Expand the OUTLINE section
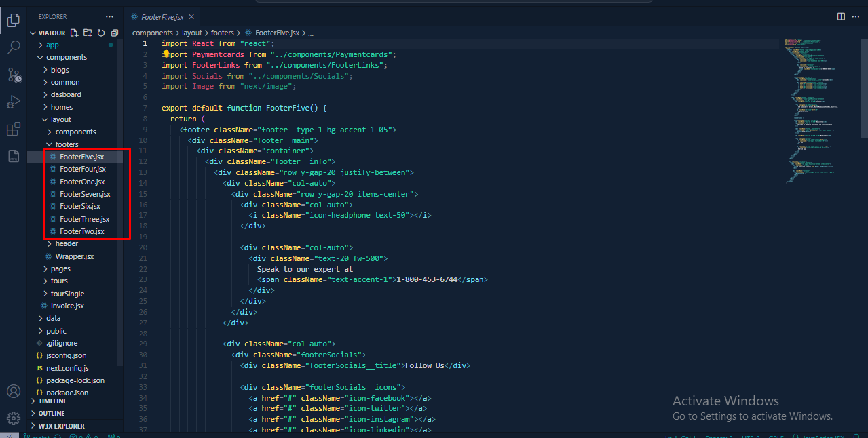This screenshot has height=438, width=868. click(52, 413)
